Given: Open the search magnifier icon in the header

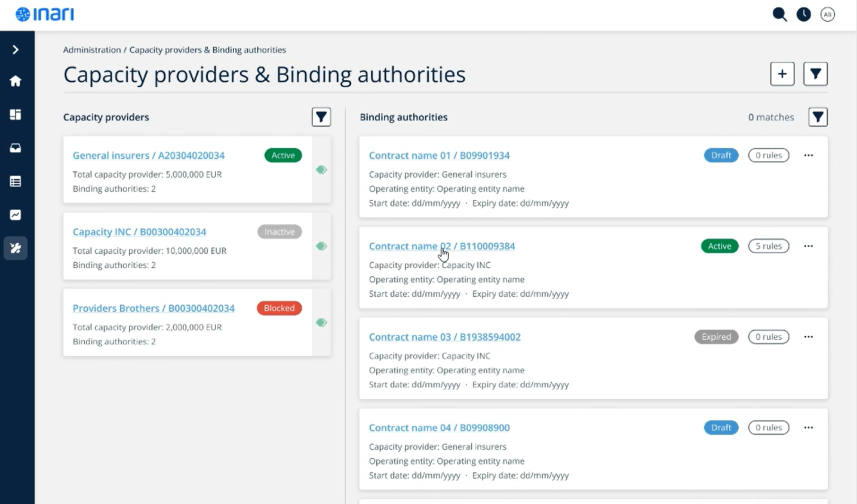Looking at the screenshot, I should click(779, 14).
